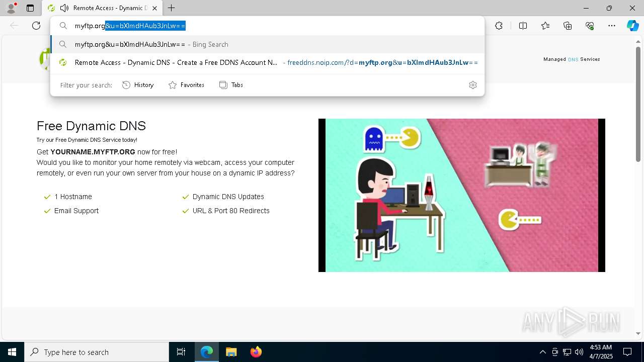Open Microsoft Edge from taskbar
The height and width of the screenshot is (362, 644).
pyautogui.click(x=207, y=352)
